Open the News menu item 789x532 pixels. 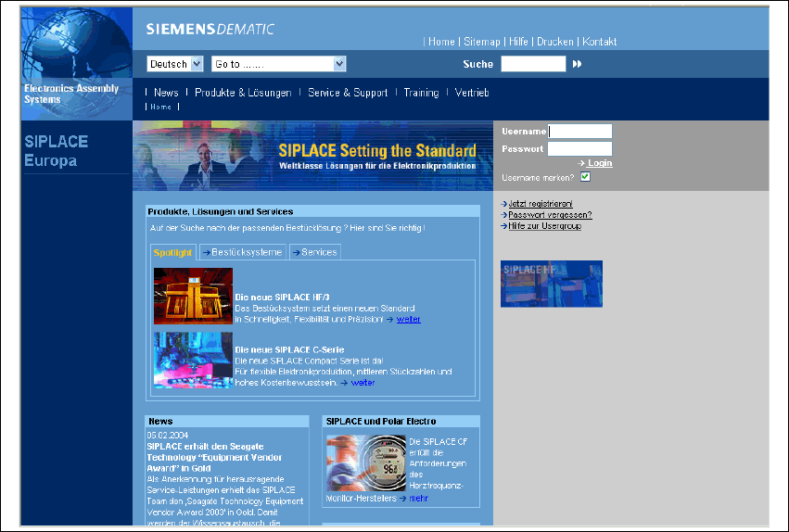(x=166, y=93)
